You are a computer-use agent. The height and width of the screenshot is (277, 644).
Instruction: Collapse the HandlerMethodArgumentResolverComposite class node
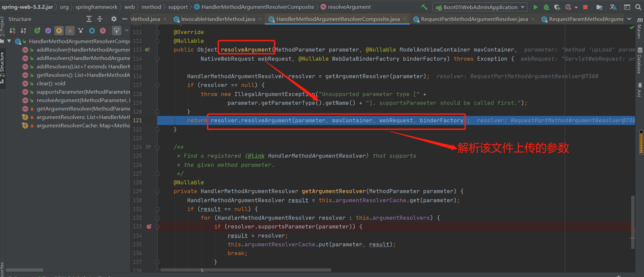9,41
